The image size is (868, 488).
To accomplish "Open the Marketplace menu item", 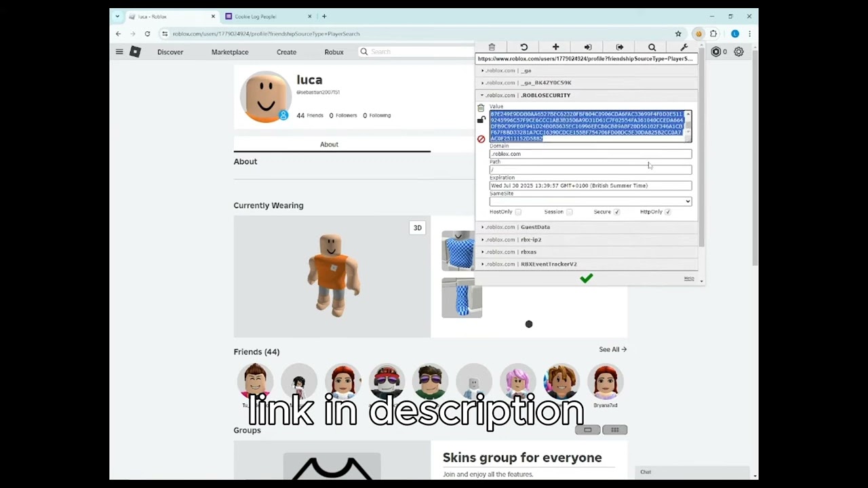I will pyautogui.click(x=230, y=52).
